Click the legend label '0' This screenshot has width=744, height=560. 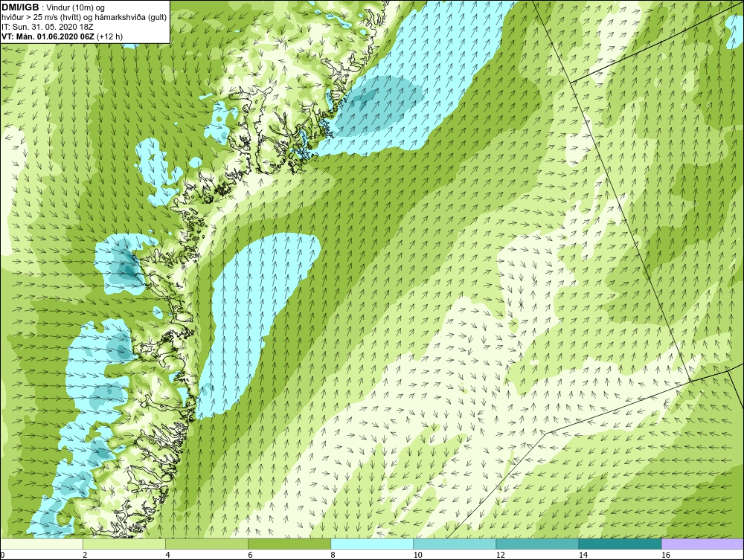click(x=2, y=555)
